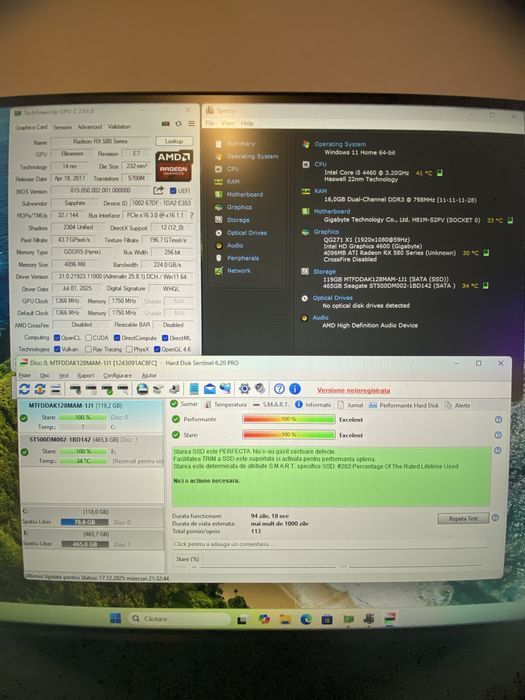Click the blue question mark help icon in toolbar
This screenshot has height=700, width=525.
(279, 389)
